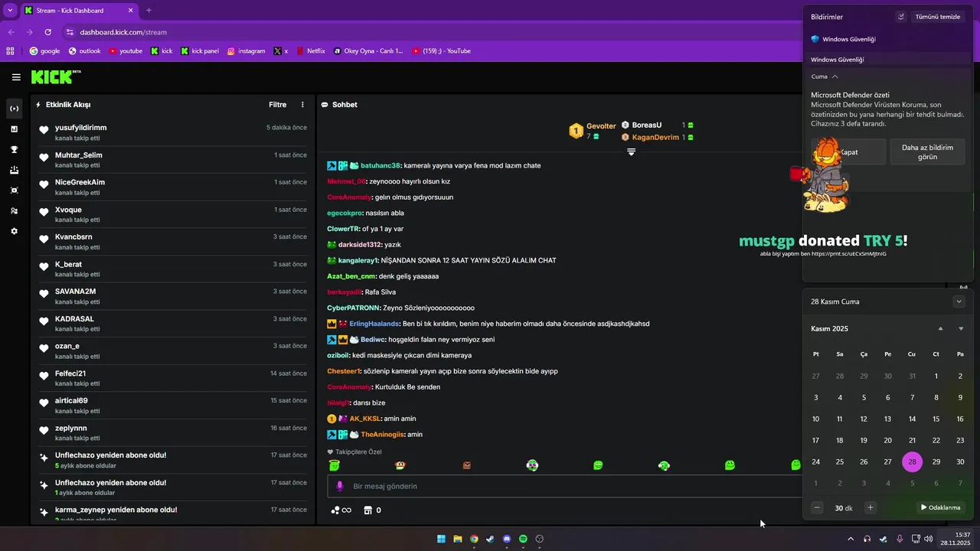Click first Unflechazo resubscribed entry (5 aylık)

pos(173,460)
